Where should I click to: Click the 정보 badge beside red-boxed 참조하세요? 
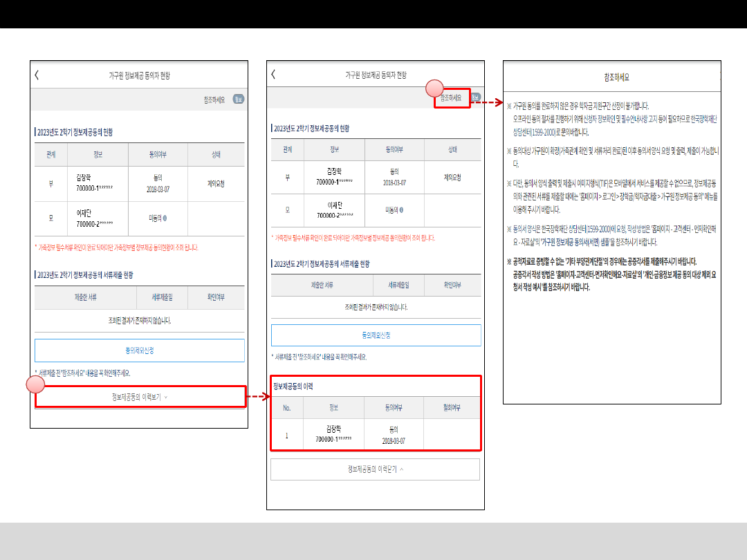[475, 97]
